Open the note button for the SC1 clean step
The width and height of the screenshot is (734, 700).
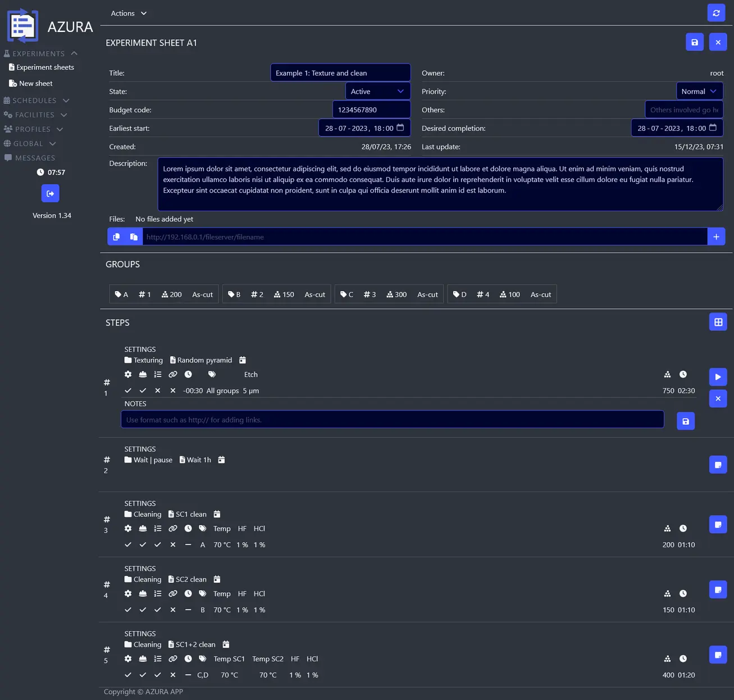coord(718,524)
